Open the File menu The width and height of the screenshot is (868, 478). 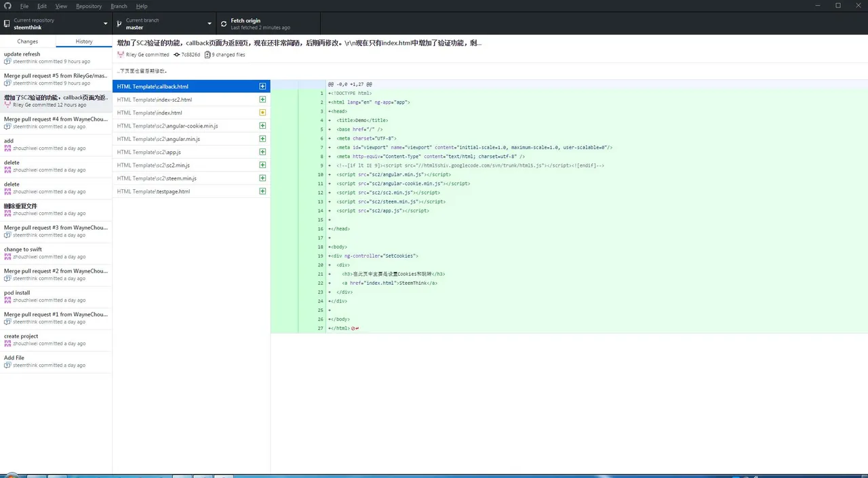24,6
